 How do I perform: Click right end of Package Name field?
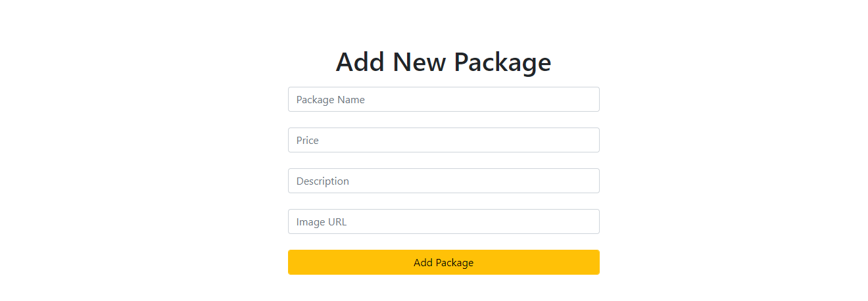(x=589, y=99)
